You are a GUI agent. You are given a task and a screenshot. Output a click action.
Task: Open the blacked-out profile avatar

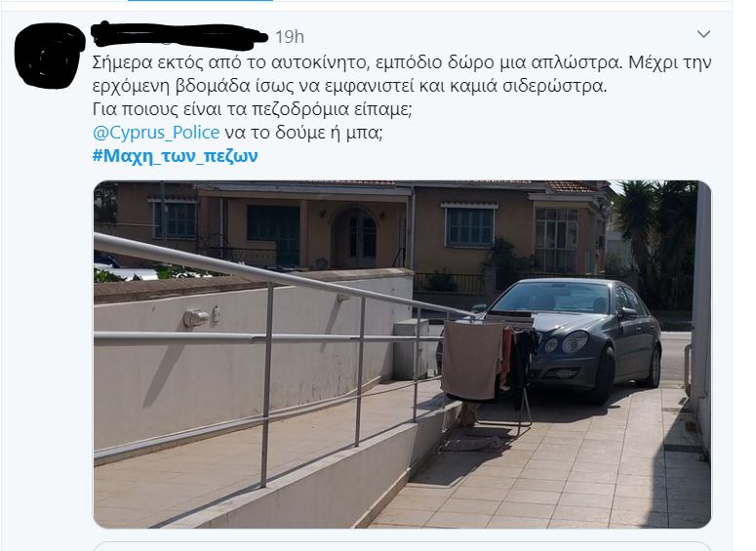tap(48, 56)
